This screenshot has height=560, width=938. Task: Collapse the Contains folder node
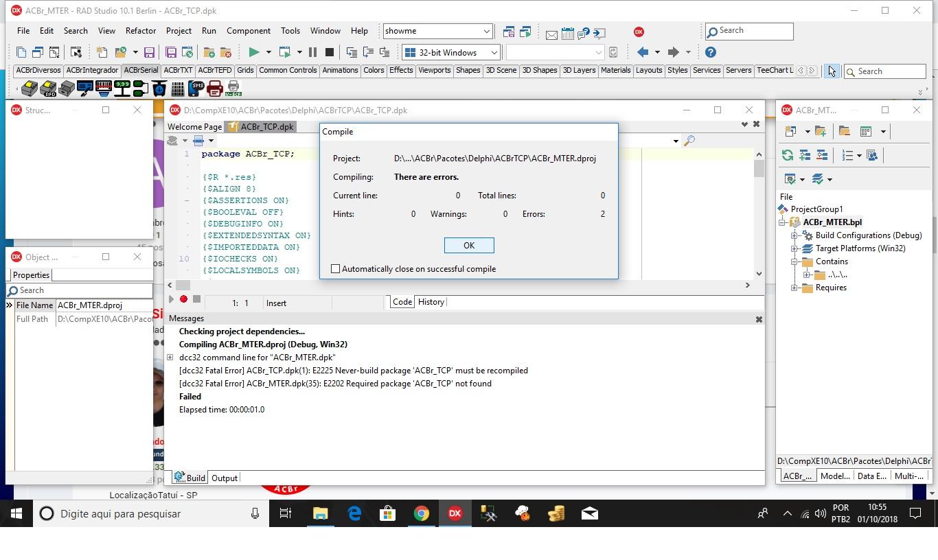point(794,261)
